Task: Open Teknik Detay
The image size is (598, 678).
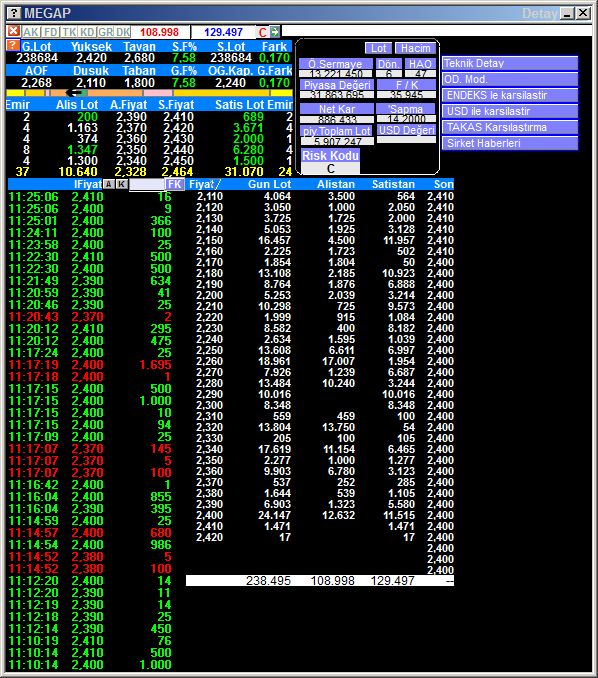Action: pos(510,63)
